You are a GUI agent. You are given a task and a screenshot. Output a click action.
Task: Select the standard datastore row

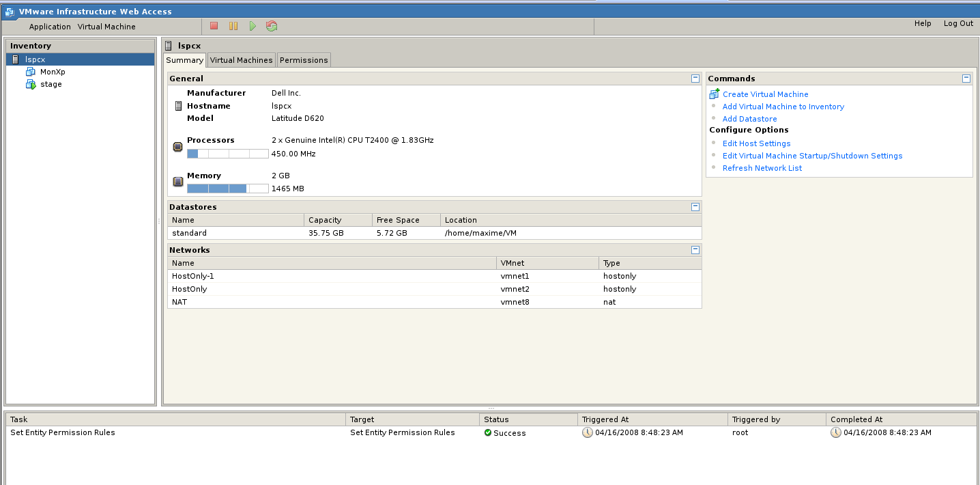[x=434, y=233]
